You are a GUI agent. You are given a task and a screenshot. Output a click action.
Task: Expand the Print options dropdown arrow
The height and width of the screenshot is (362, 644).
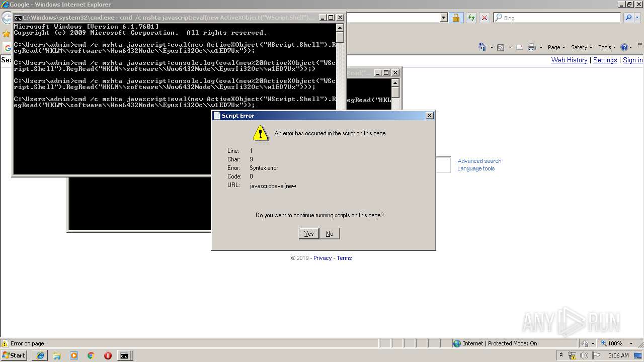(541, 47)
